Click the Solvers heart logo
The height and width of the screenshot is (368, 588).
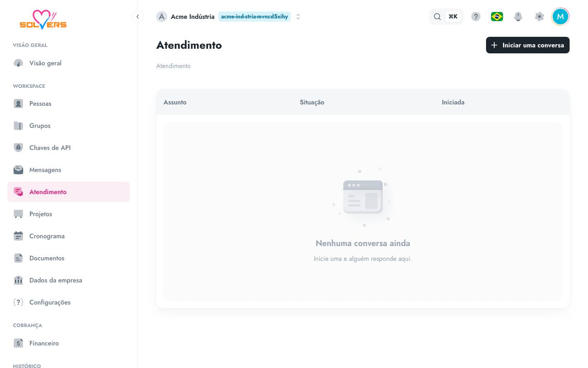tap(43, 20)
